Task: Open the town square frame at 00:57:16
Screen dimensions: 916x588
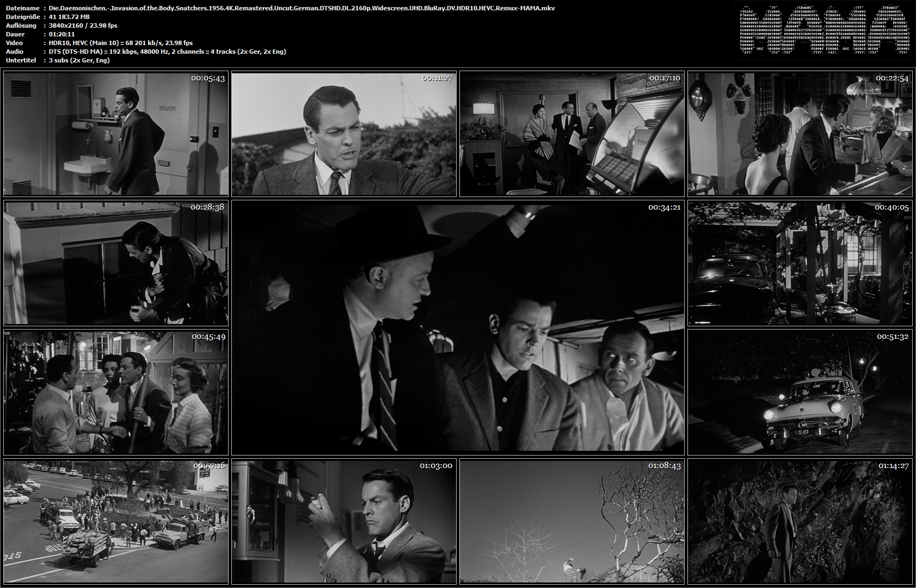Action: [116, 522]
